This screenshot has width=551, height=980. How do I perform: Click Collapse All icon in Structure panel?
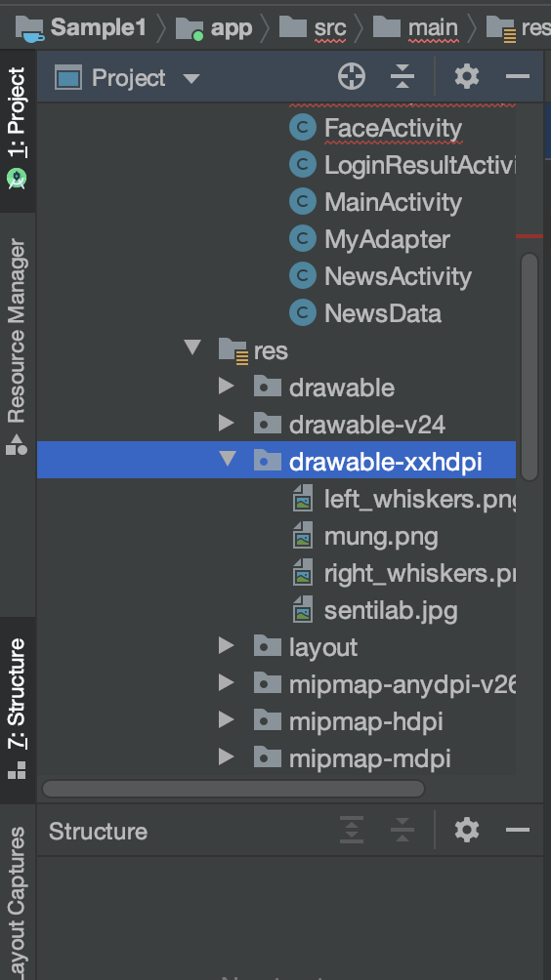pos(403,830)
